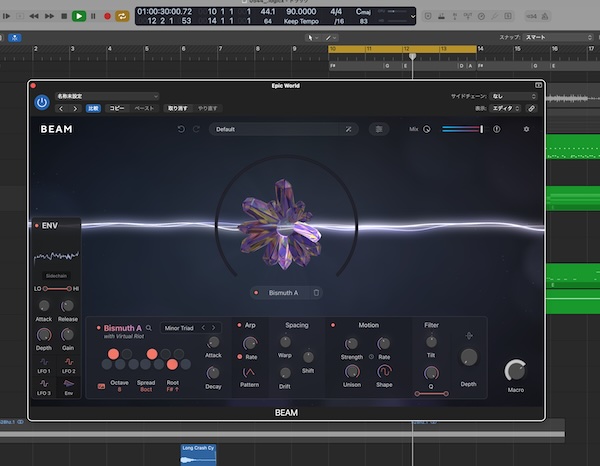Image resolution: width=600 pixels, height=466 pixels.
Task: Toggle the Motion Rate sync clock icon
Action: pos(371,357)
